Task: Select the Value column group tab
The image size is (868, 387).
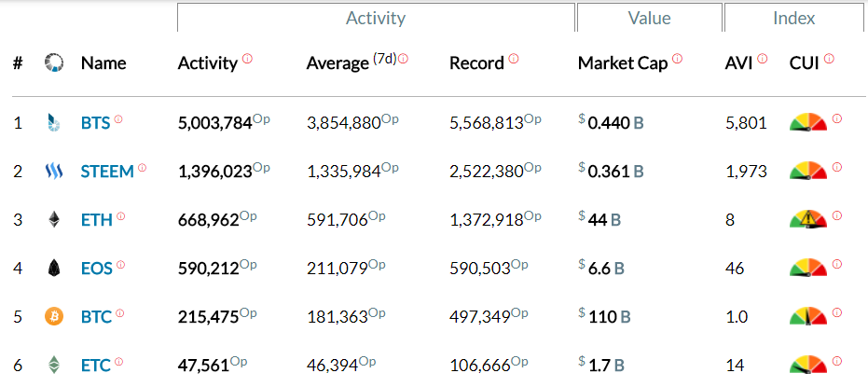Action: 647,18
